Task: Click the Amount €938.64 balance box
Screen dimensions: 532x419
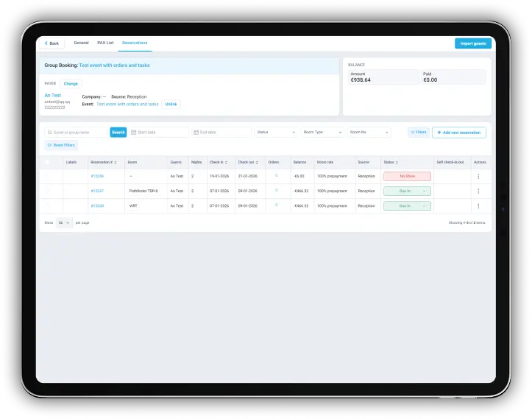Action: click(x=383, y=77)
